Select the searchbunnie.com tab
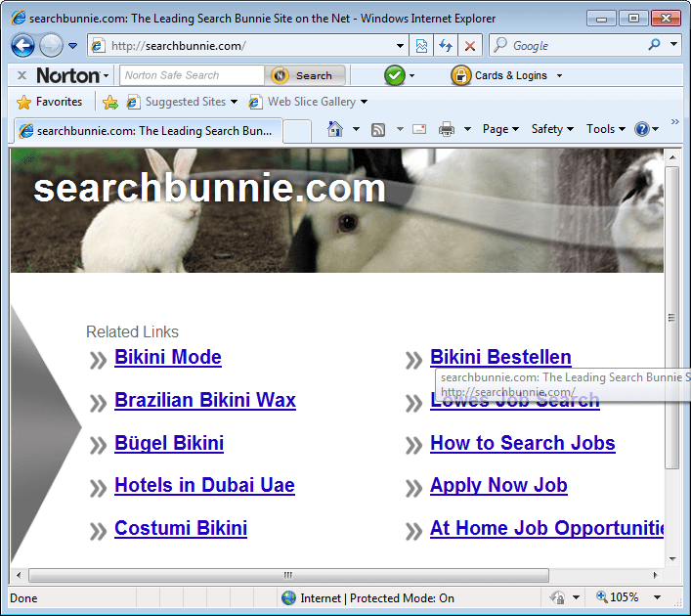 [x=148, y=131]
